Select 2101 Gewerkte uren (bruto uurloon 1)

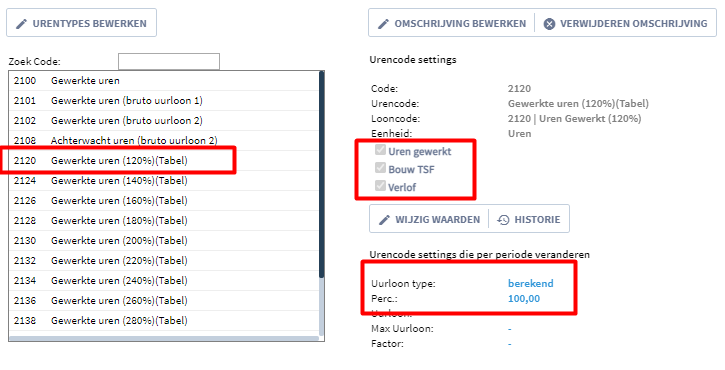pyautogui.click(x=164, y=100)
